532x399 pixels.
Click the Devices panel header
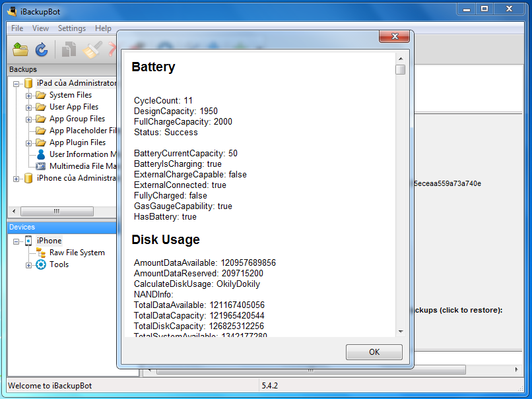pos(62,227)
